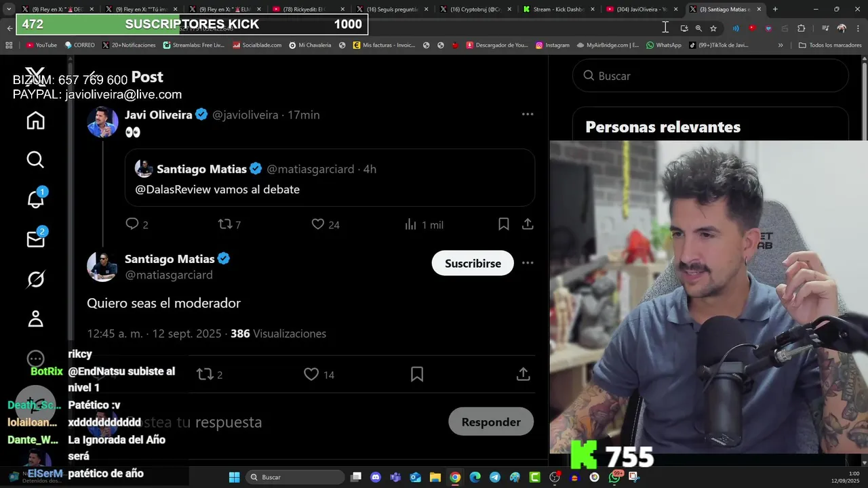Open Chrome extensions puzzle icon
Viewport: 868px width, 488px height.
pyautogui.click(x=802, y=28)
